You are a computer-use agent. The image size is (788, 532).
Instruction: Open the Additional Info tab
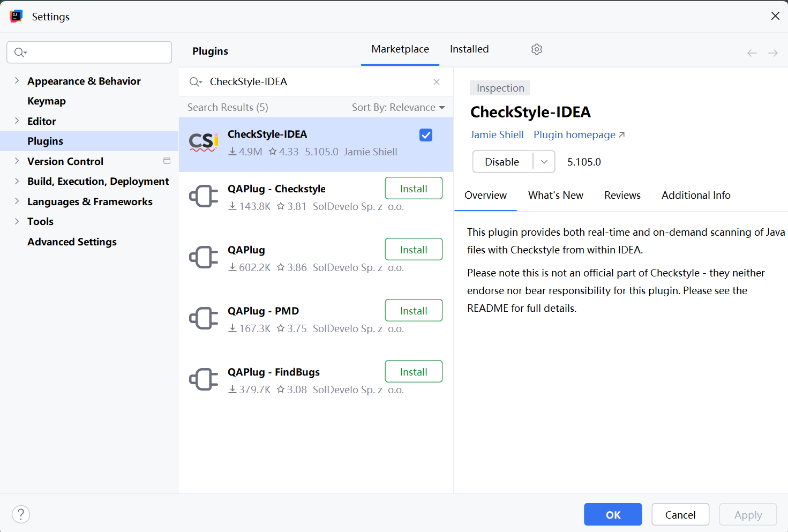pos(696,196)
